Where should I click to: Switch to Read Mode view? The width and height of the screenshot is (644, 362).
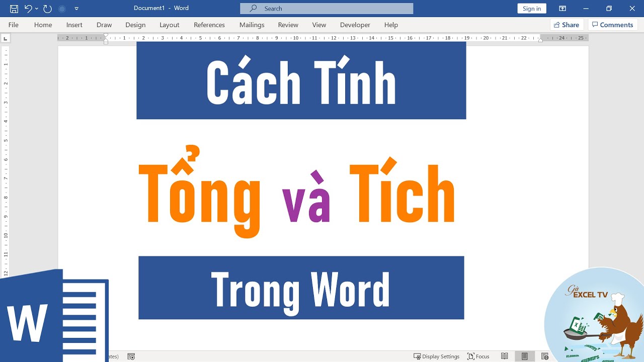505,356
